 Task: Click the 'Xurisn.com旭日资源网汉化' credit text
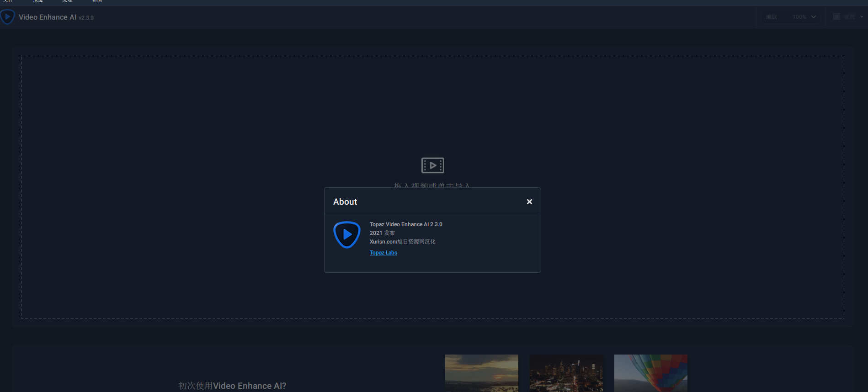pos(402,242)
